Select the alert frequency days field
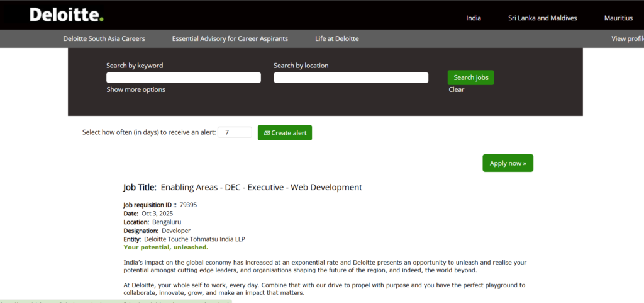Viewport: 644px width, 303px height. (x=235, y=132)
